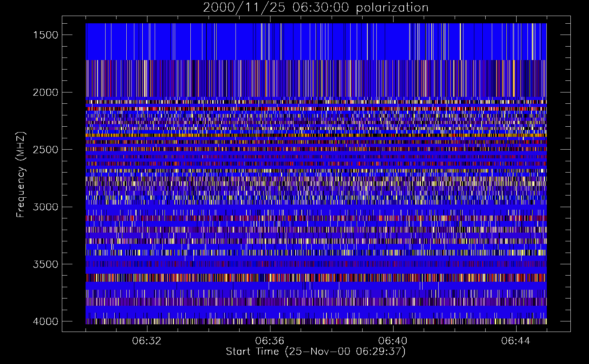The image size is (589, 364).
Task: Click the 06:36 time tick label
Action: pyautogui.click(x=270, y=341)
